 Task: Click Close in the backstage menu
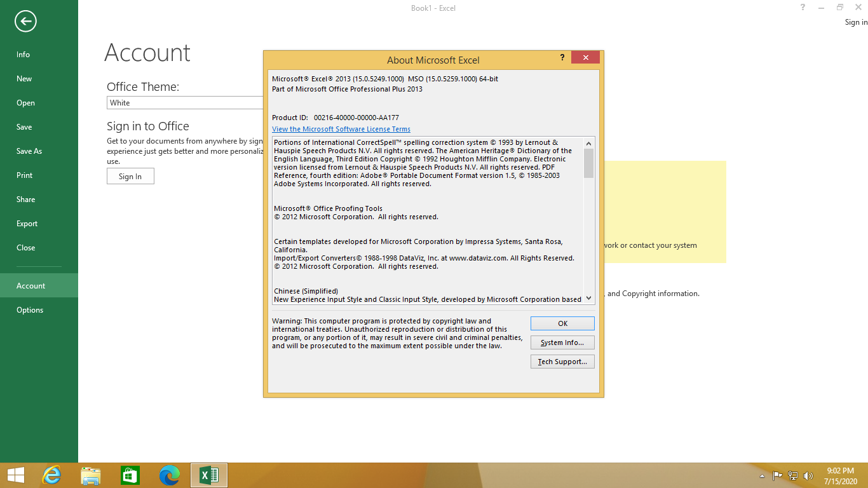tap(39, 248)
